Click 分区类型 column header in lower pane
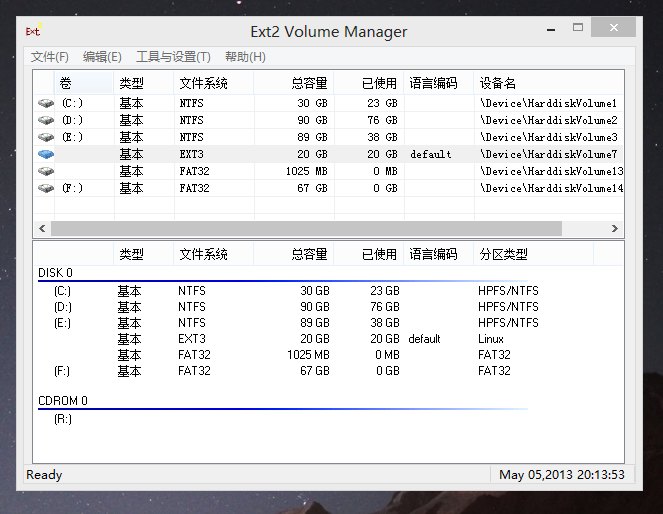663x514 pixels. click(x=534, y=254)
